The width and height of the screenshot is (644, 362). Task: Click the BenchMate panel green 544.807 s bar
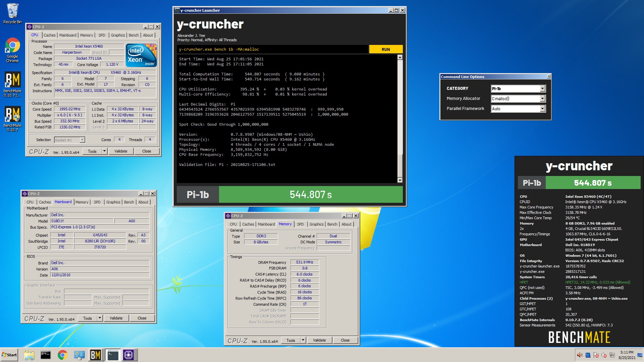pos(593,183)
